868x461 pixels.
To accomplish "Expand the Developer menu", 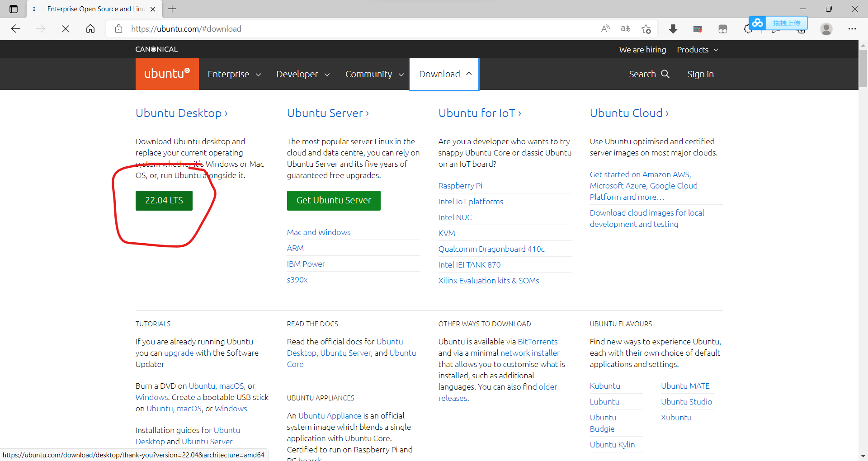I will coord(303,74).
